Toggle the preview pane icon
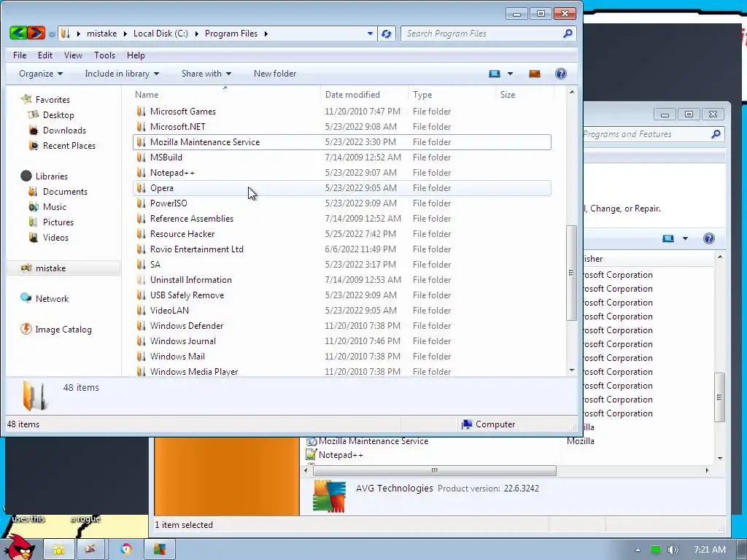 point(535,74)
